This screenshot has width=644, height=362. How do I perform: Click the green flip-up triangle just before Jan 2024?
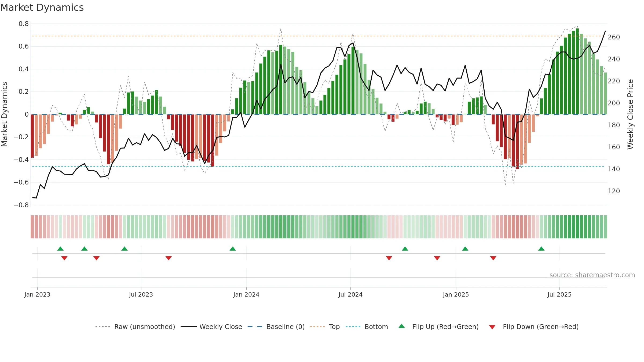233,249
